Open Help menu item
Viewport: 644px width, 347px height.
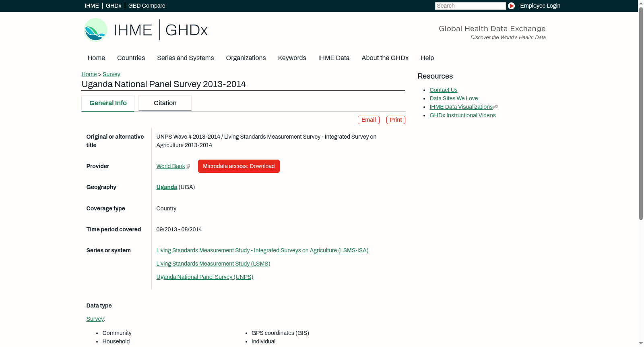tap(427, 58)
